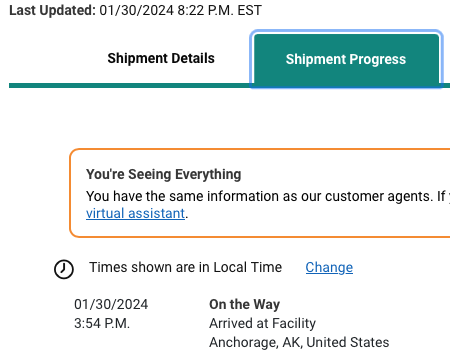Click the bold Last Updated label

pyautogui.click(x=52, y=10)
